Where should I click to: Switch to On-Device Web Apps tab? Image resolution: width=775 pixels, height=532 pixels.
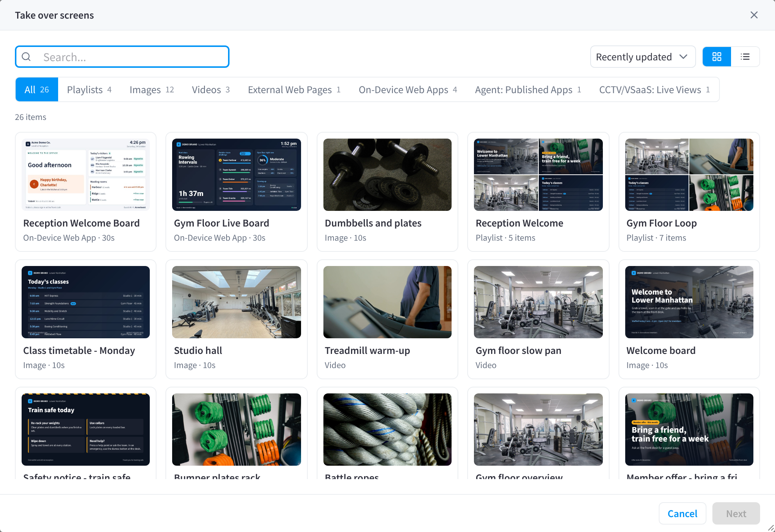(x=408, y=89)
